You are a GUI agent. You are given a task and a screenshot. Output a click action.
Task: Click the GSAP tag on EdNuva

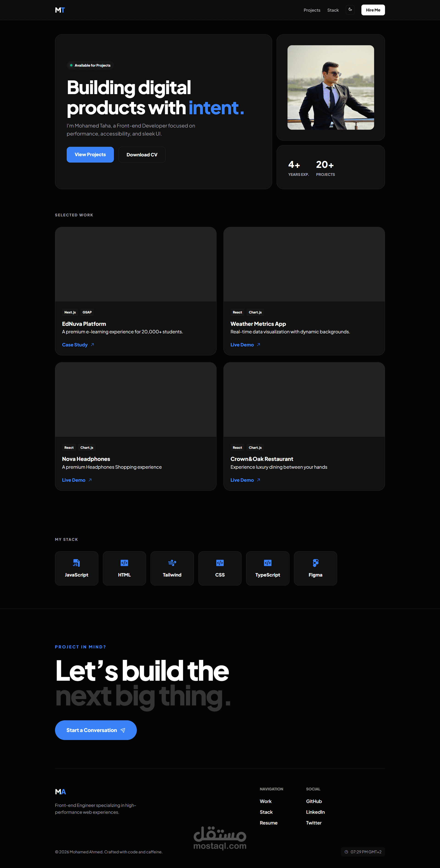click(87, 312)
